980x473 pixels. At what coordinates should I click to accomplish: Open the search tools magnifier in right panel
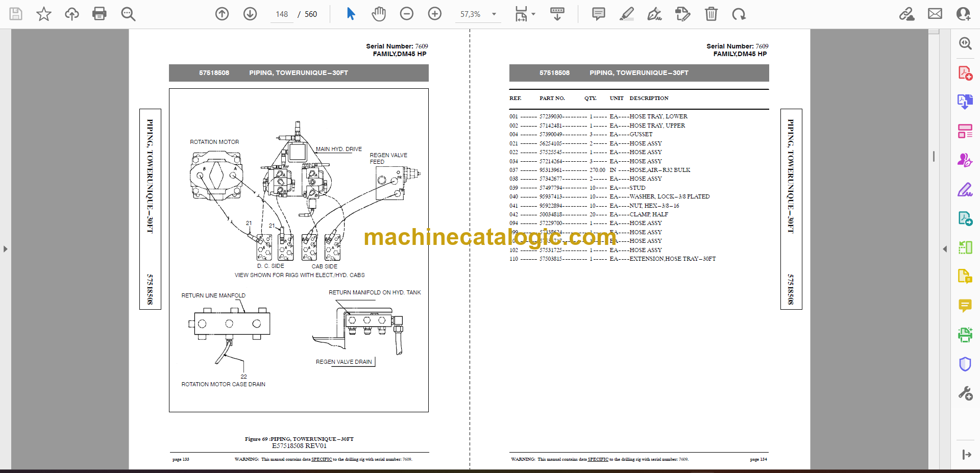coord(965,43)
